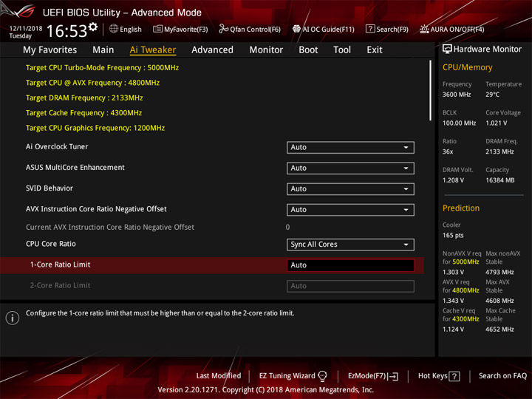Click the globe language icon
Screen dimensions: 532x399
click(x=114, y=29)
